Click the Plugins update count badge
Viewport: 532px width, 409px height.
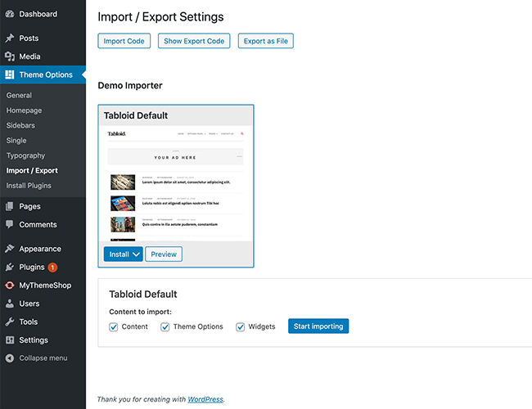[x=52, y=267]
